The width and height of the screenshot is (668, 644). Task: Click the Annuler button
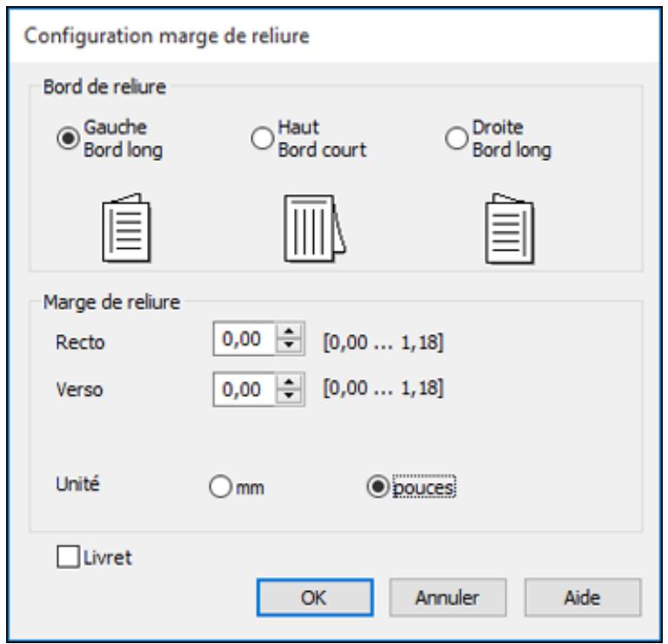click(x=447, y=598)
